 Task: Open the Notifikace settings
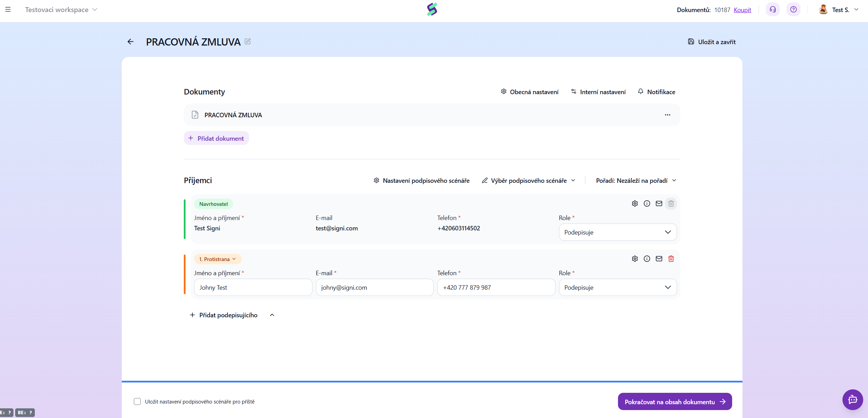(x=656, y=92)
